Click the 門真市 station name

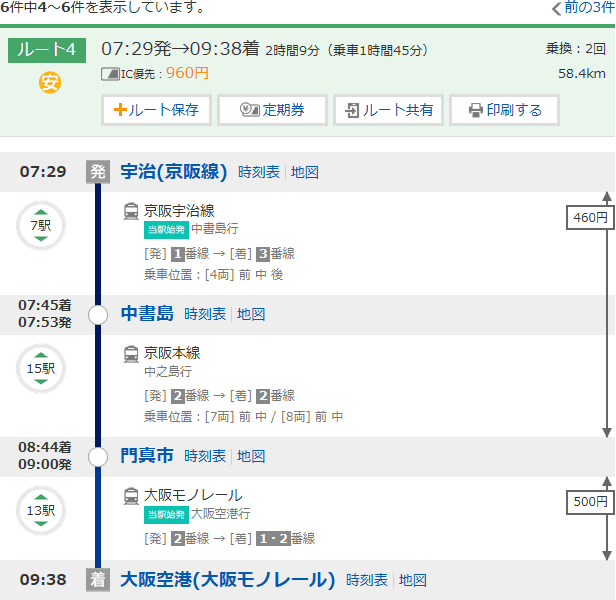(x=147, y=456)
